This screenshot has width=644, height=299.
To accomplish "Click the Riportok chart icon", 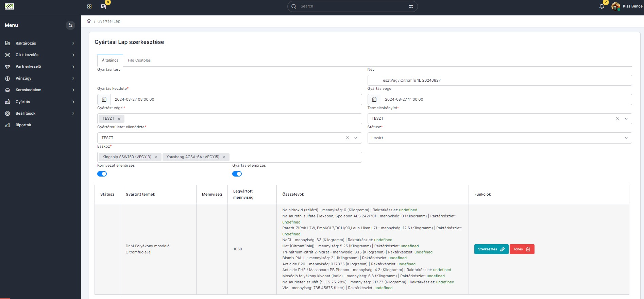I will pyautogui.click(x=7, y=125).
